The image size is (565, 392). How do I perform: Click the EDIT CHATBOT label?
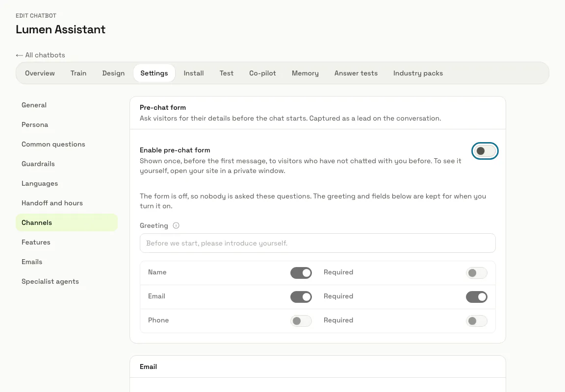[x=36, y=16]
